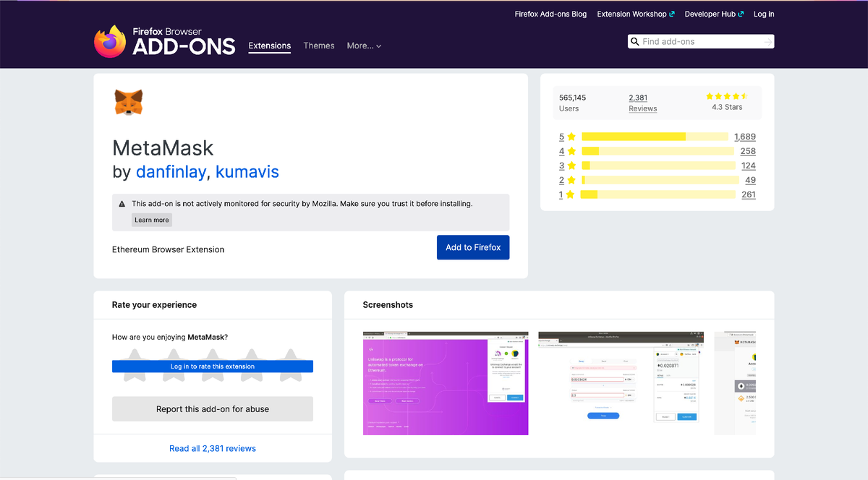Screen dimensions: 868x480
Task: Open the purple Uniswap screenshot thumbnail
Action: click(x=446, y=383)
